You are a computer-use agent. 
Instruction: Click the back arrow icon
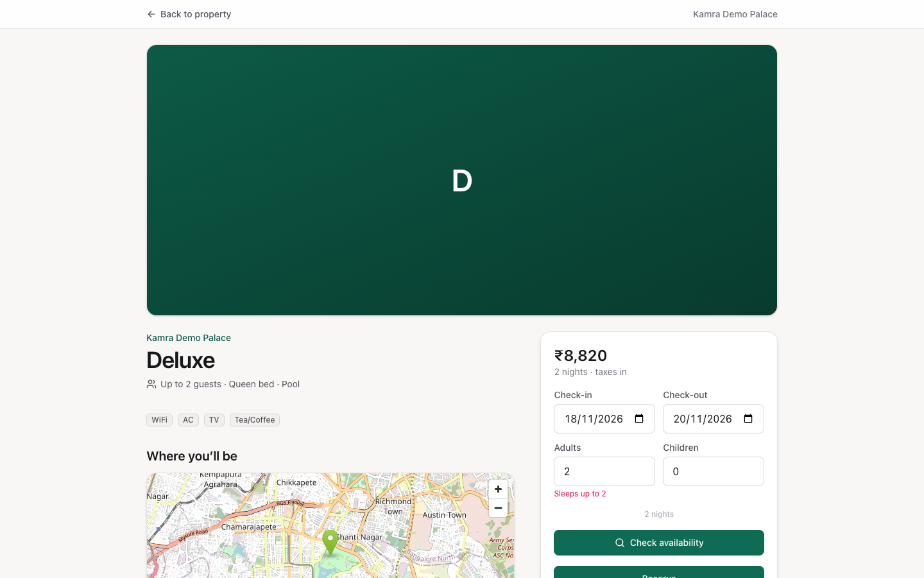pos(151,14)
